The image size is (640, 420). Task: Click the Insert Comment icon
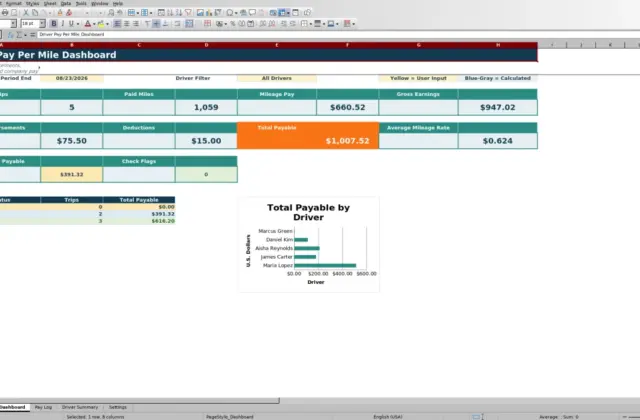click(x=253, y=13)
